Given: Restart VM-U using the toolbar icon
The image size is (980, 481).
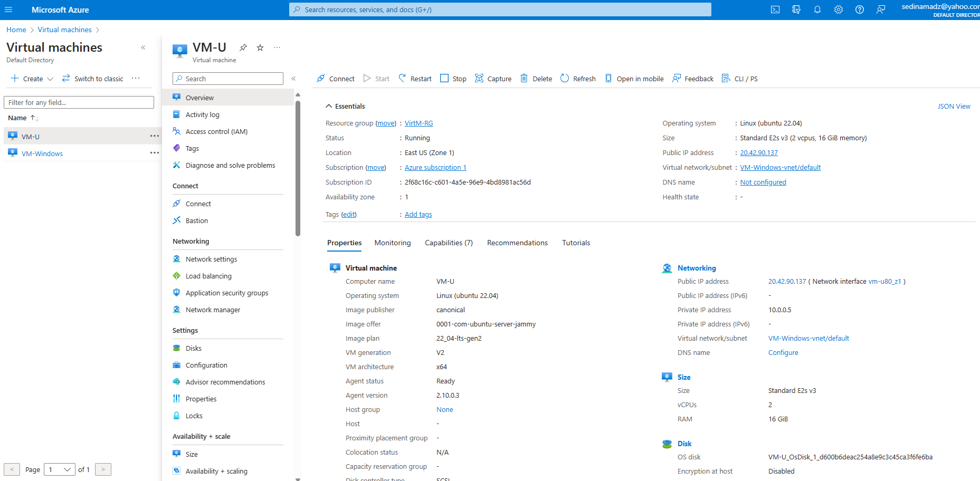Looking at the screenshot, I should [415, 78].
